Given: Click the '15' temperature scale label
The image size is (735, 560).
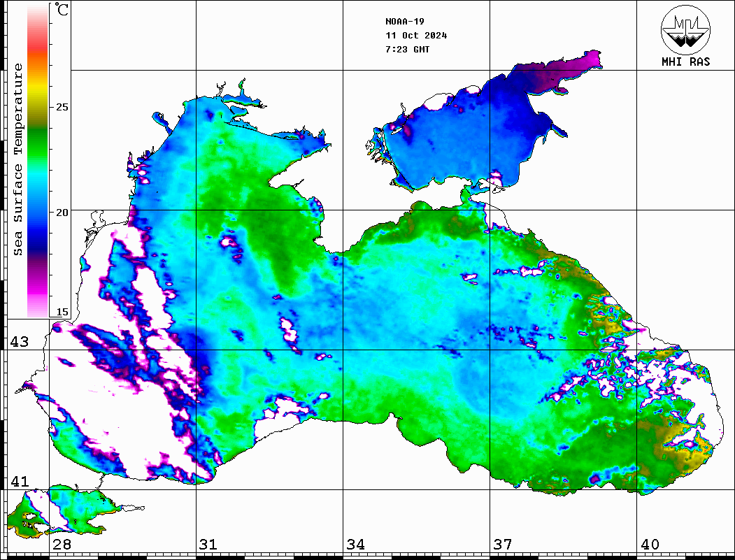Looking at the screenshot, I should click(x=62, y=312).
